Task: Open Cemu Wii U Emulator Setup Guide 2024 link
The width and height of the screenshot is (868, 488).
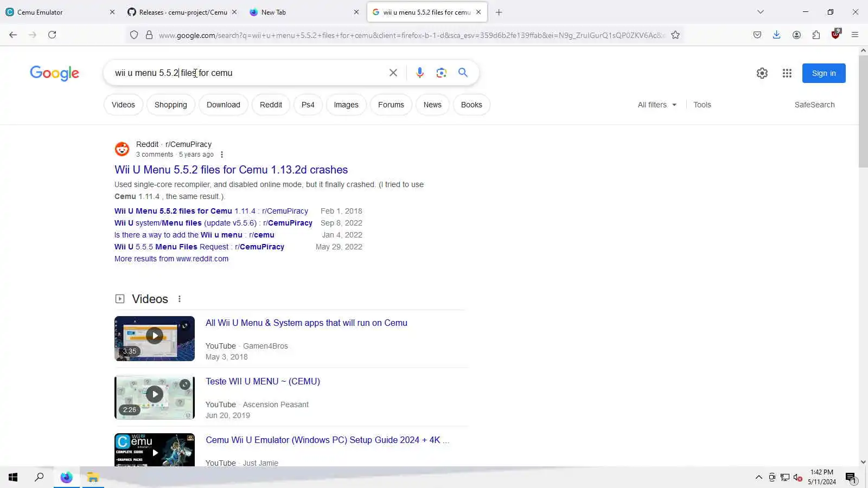Action: 328,440
